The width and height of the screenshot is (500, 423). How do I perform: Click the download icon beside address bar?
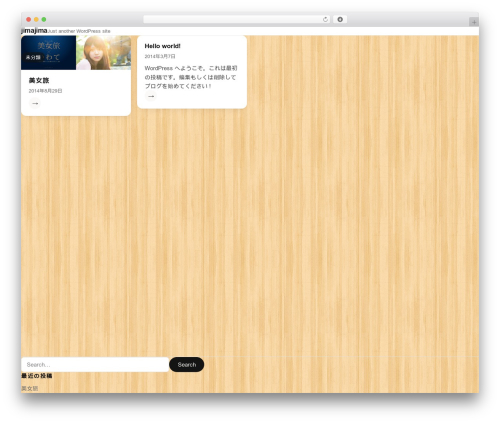[x=340, y=20]
